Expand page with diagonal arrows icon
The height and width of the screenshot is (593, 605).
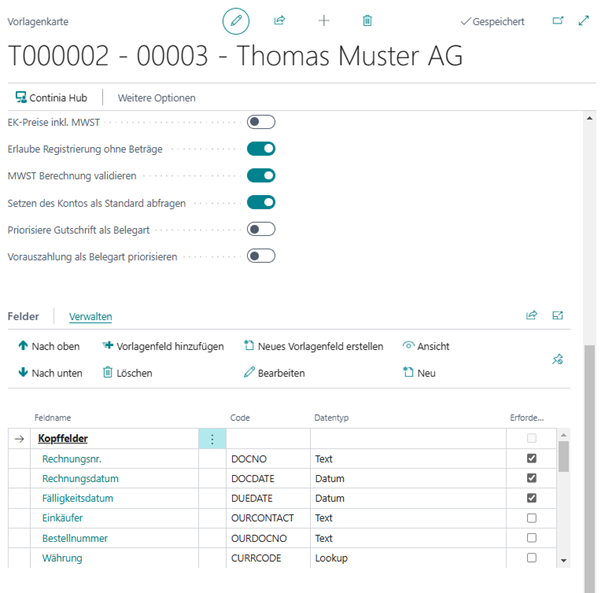pos(584,20)
